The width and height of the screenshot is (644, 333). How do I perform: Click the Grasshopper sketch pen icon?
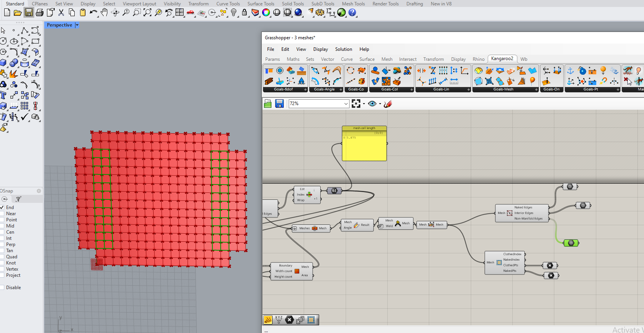click(x=388, y=104)
